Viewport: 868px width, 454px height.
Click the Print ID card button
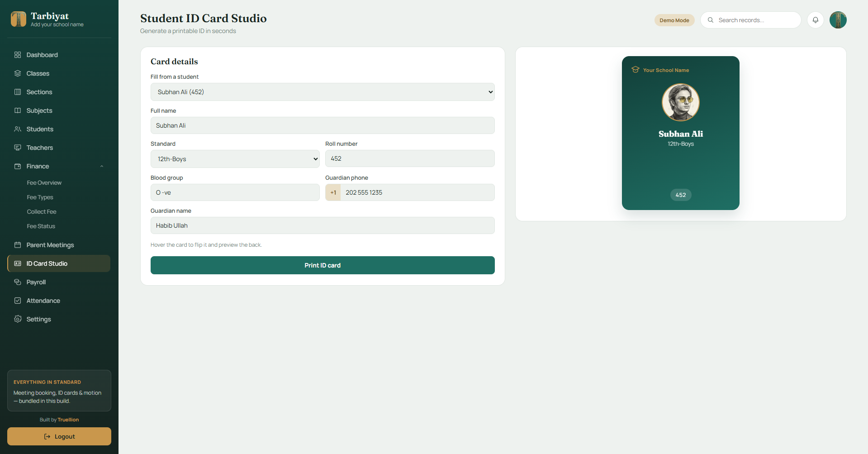pos(323,265)
